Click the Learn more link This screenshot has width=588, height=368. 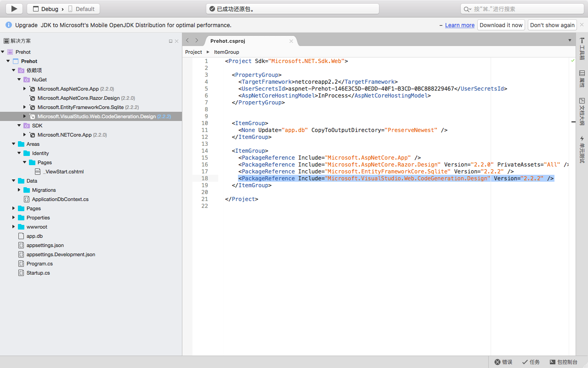pos(460,25)
